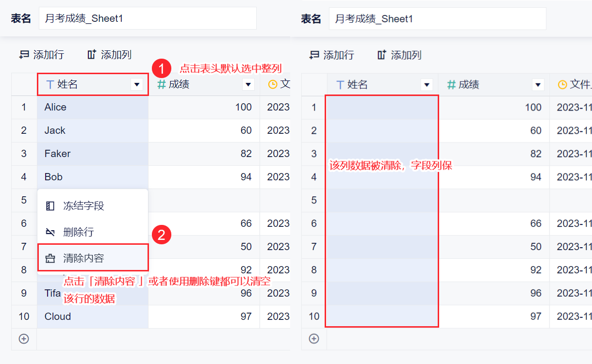This screenshot has width=592, height=364.
Task: Expand the 成绩 column dropdown in right table
Action: click(538, 85)
